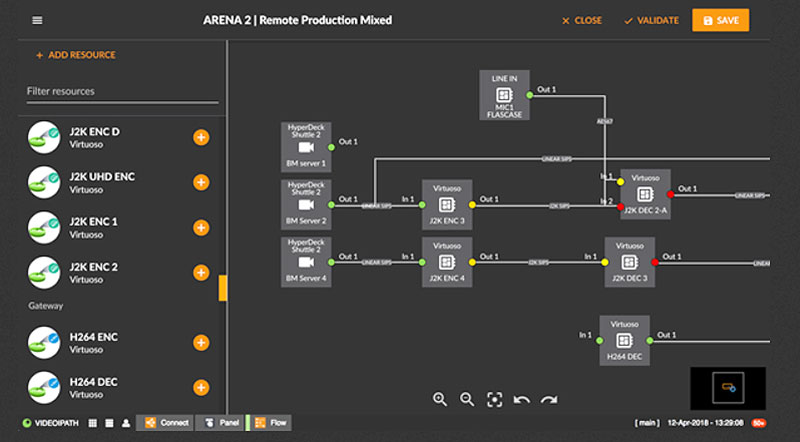Click the user icon in status bar

point(126,423)
